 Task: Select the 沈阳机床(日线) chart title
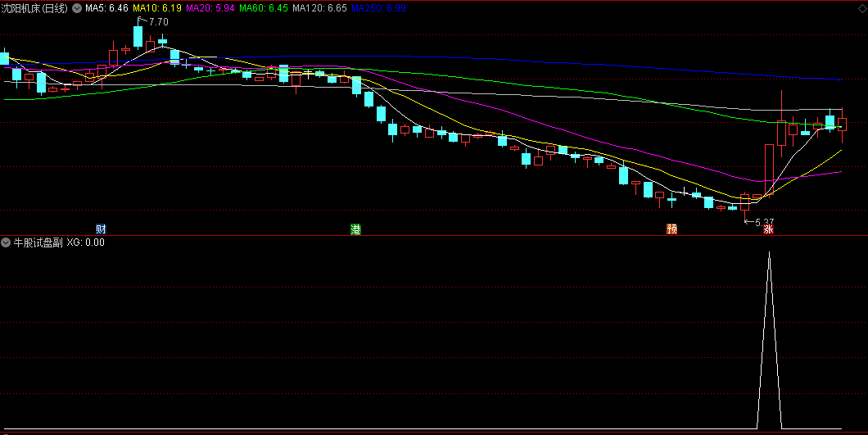pyautogui.click(x=35, y=8)
